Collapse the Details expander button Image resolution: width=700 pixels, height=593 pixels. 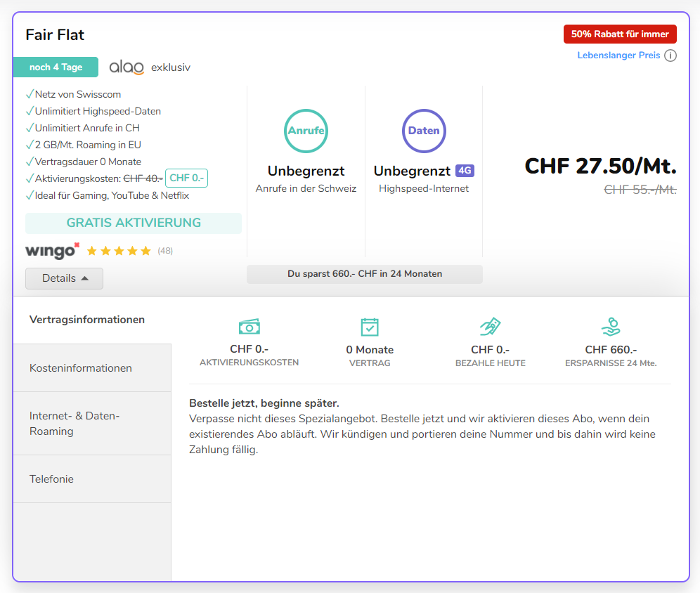[64, 278]
